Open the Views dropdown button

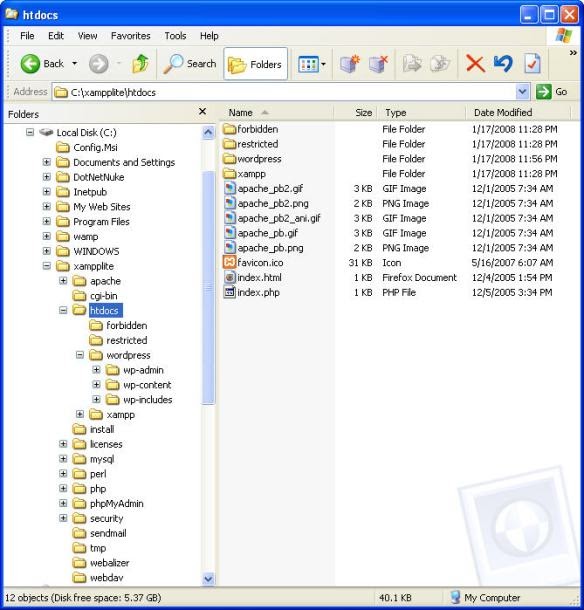312,64
